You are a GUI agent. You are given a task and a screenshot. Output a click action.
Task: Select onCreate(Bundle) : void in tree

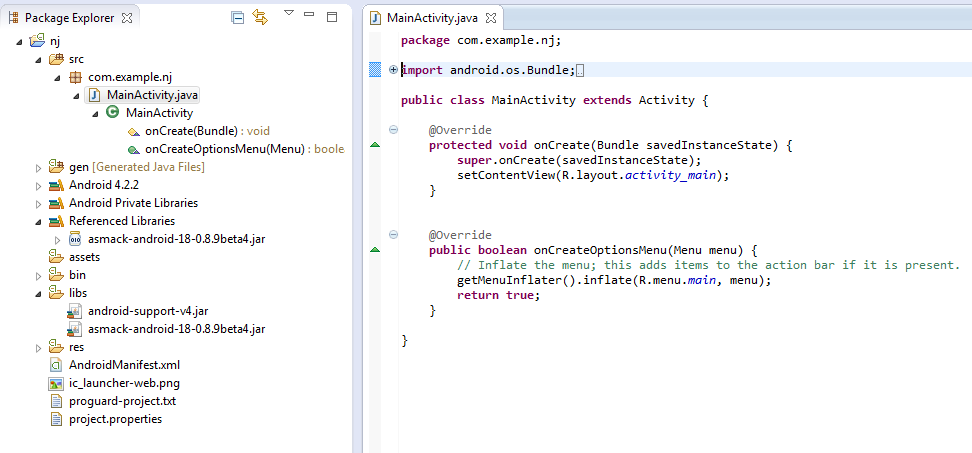click(x=207, y=131)
